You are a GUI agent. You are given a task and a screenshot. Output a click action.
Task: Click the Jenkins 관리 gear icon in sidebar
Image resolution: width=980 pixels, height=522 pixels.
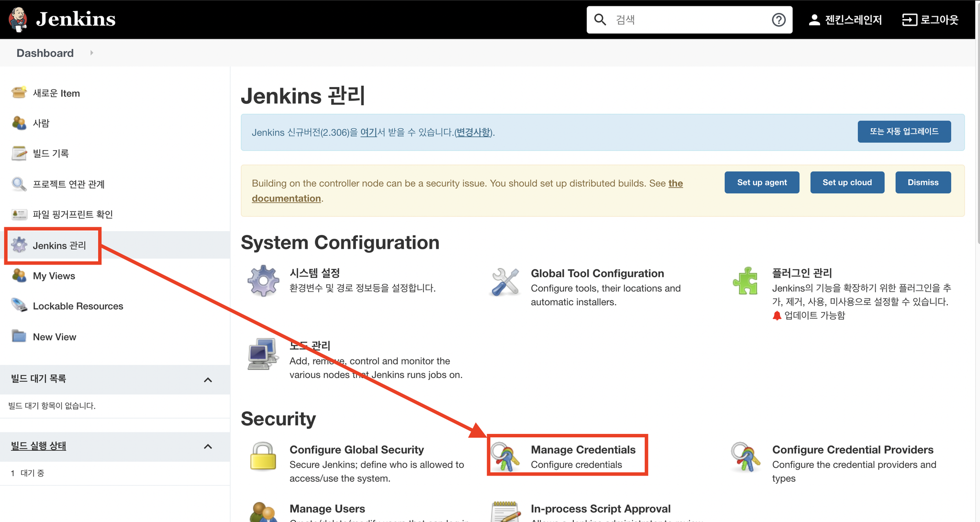tap(19, 245)
